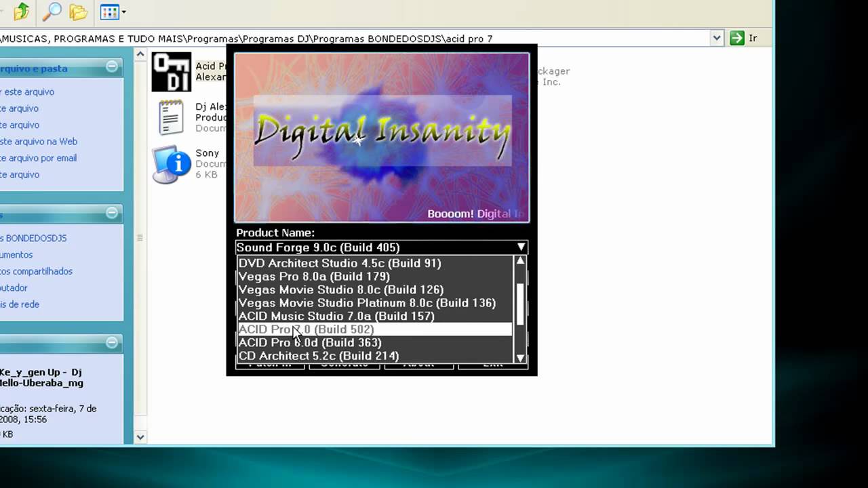Viewport: 868px width, 488px height.
Task: Select ACID Pro 6.0d (Build 363)
Action: coord(375,342)
